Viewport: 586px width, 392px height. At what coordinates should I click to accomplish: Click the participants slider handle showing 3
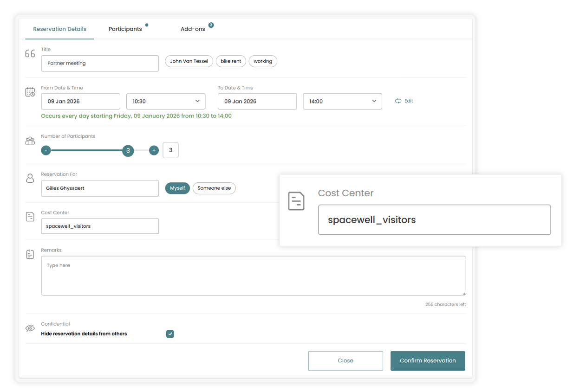128,151
